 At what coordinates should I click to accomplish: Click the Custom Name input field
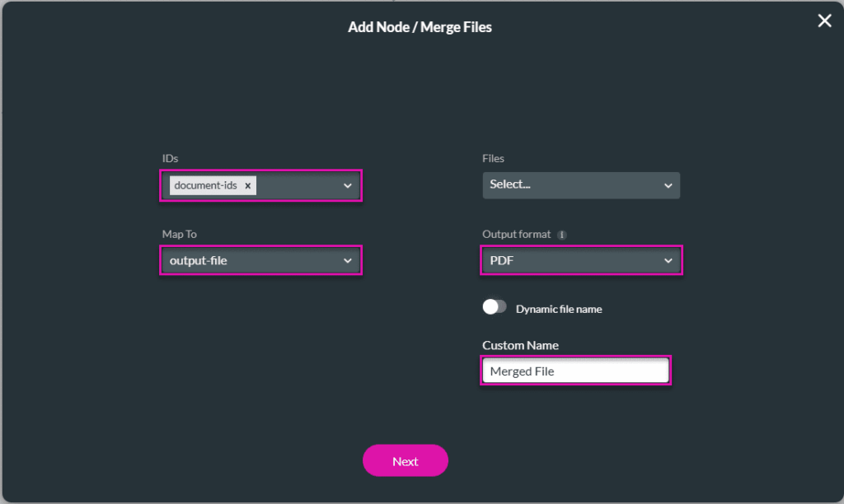coord(575,371)
